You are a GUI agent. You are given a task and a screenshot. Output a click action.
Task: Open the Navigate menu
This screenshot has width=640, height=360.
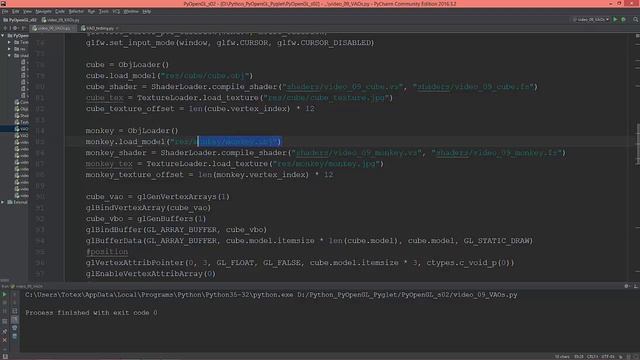[43, 11]
